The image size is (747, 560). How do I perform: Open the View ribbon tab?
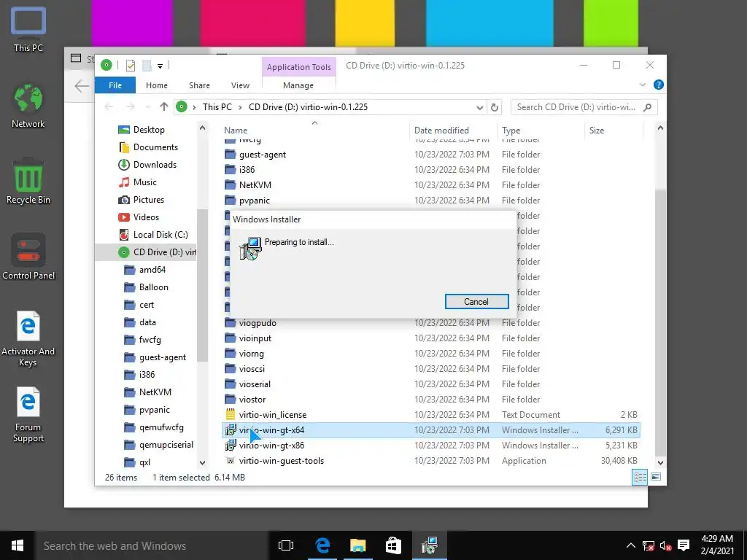[240, 85]
